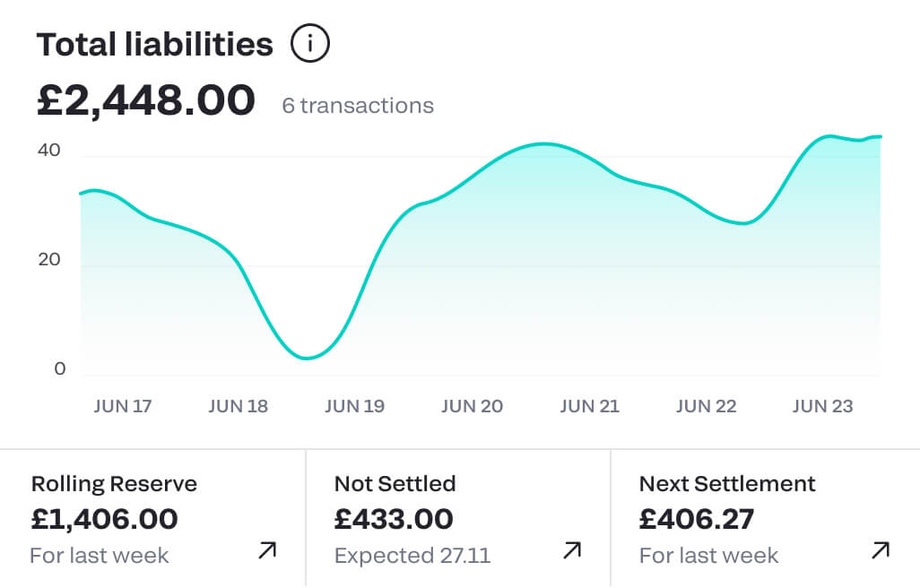Click JUN 17 on the chart axis

[123, 406]
